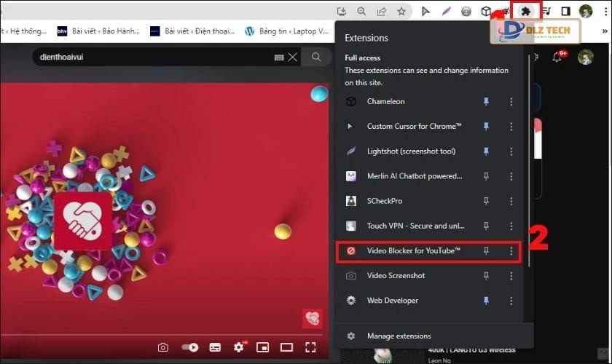
Task: Open more options for Lightshot
Action: click(x=511, y=151)
